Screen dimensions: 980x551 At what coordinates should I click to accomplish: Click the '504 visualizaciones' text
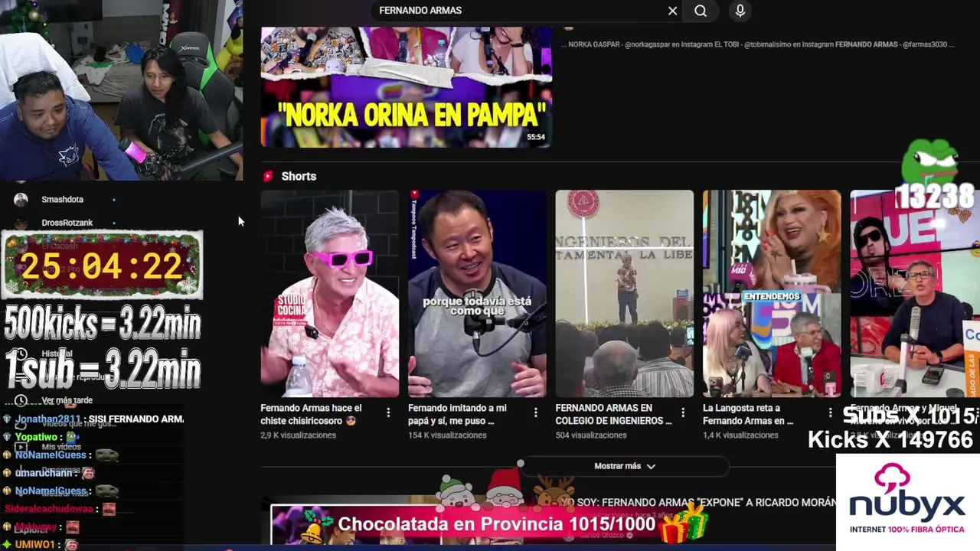[x=591, y=435]
